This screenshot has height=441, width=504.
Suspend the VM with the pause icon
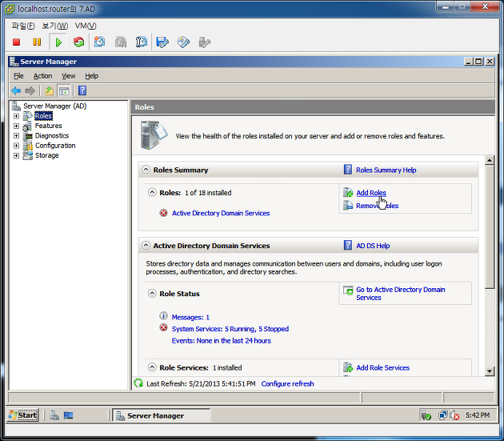pyautogui.click(x=37, y=42)
